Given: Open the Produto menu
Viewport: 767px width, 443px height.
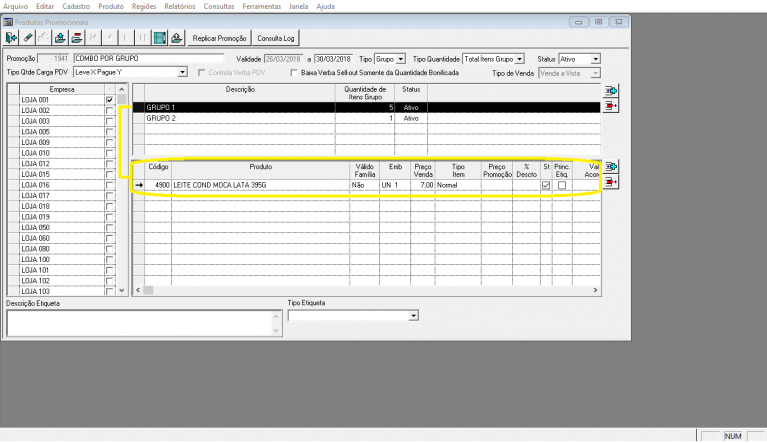Looking at the screenshot, I should pos(111,6).
